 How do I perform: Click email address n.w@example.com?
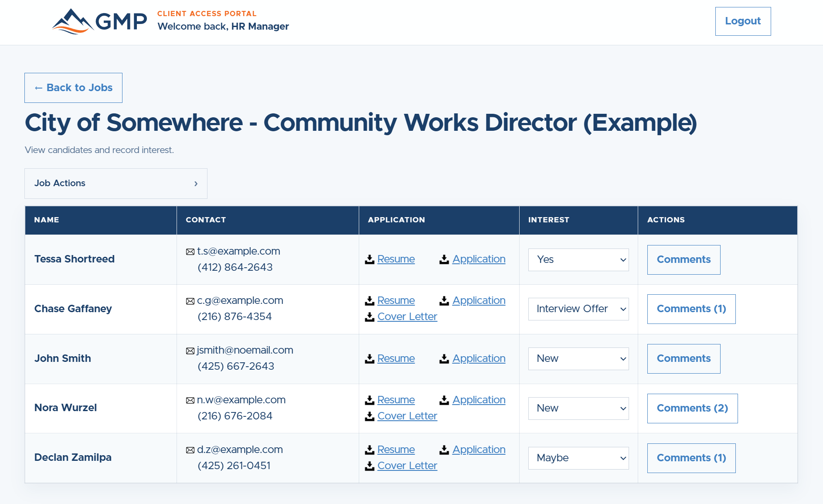tap(241, 400)
